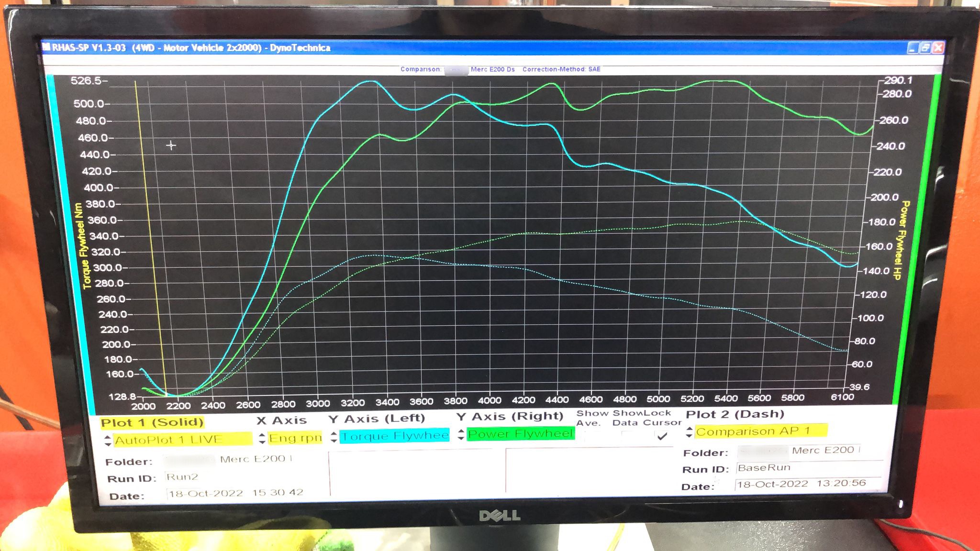Click the restore window button in title bar
The width and height of the screenshot is (980, 551).
[925, 48]
